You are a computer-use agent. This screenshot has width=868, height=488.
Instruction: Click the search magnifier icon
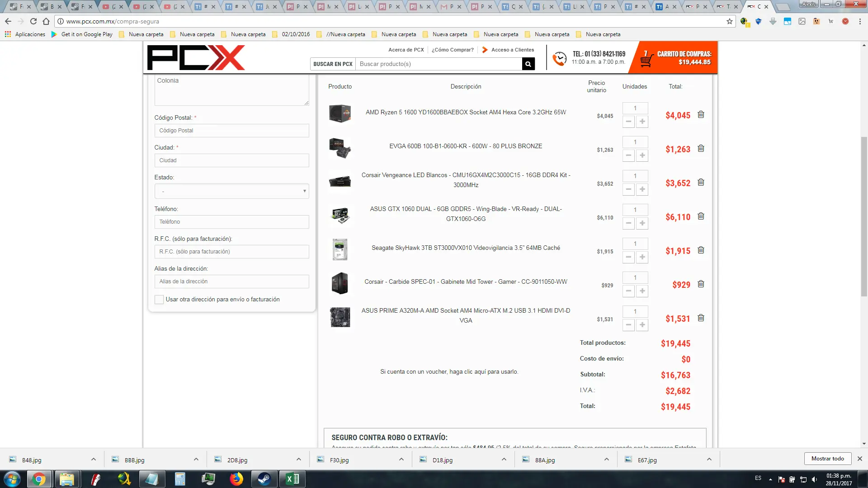tap(528, 64)
